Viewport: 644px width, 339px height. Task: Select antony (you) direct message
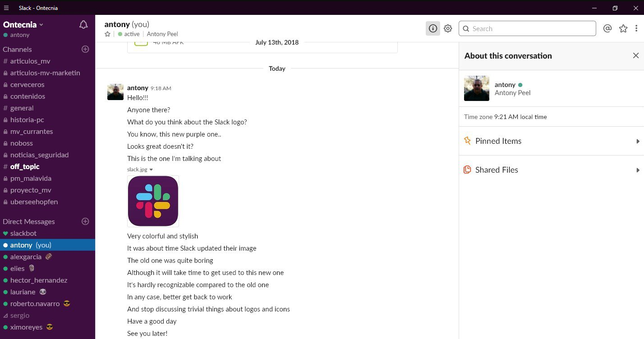[47, 245]
